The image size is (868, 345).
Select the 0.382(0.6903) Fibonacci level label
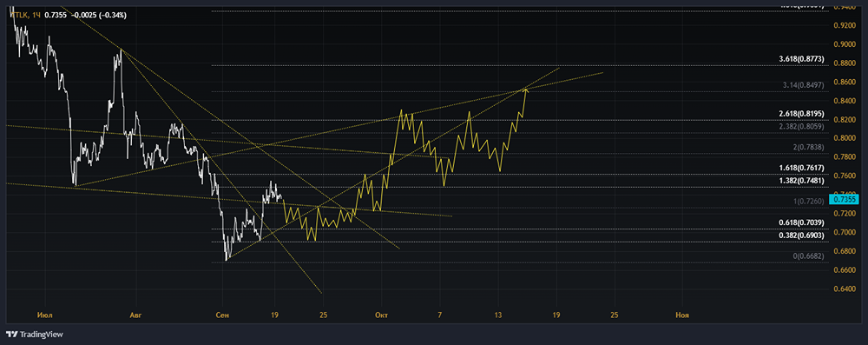click(801, 235)
